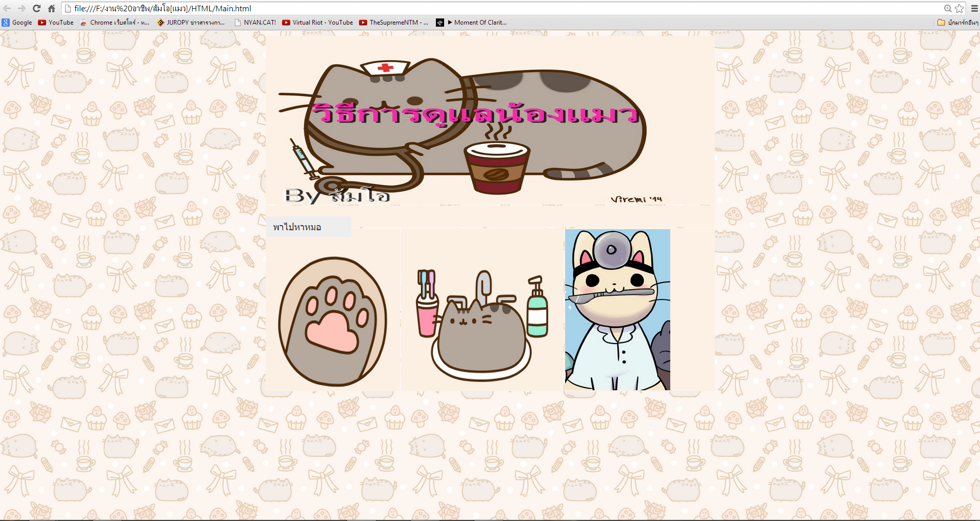980x521 pixels.
Task: Open the Virtual Riot - YouTube bookmark
Action: [317, 23]
